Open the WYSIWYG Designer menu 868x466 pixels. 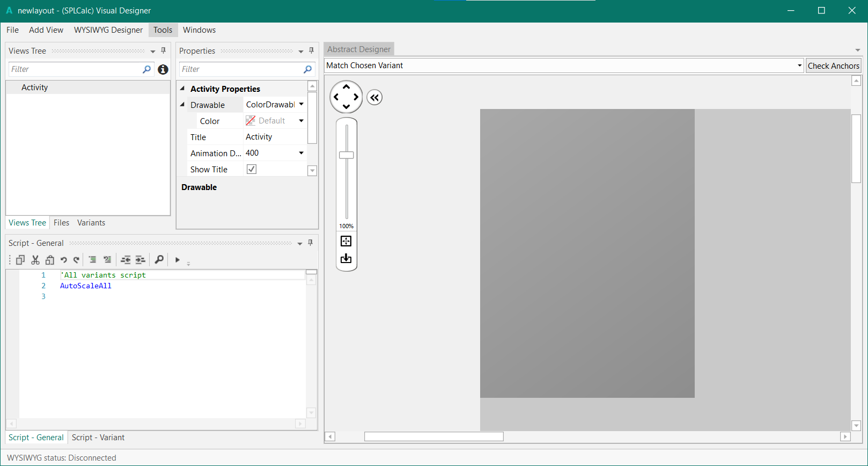pyautogui.click(x=108, y=30)
